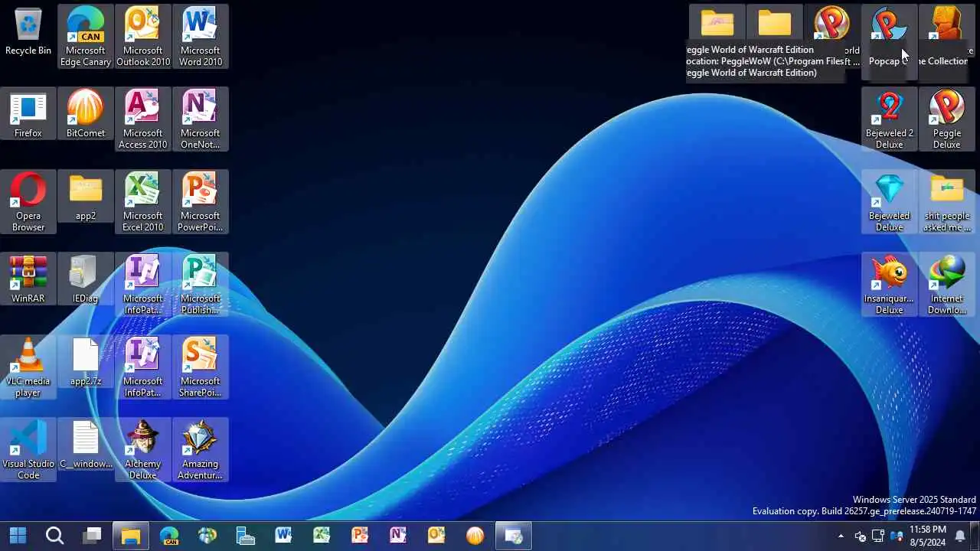
Task: Open the Windows Start menu
Action: click(18, 536)
